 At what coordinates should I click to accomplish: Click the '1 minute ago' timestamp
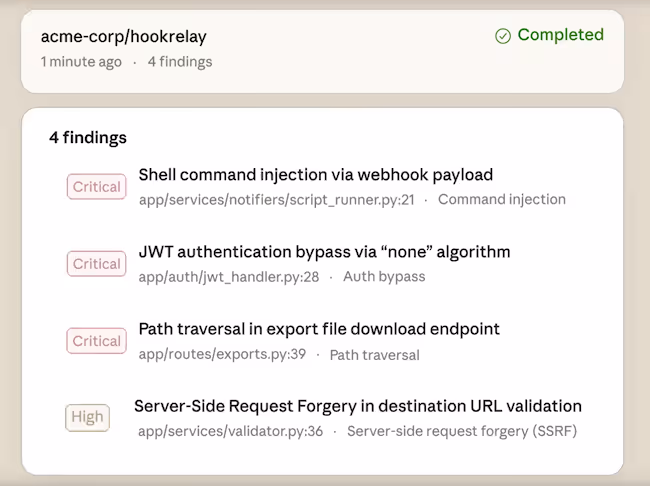81,62
